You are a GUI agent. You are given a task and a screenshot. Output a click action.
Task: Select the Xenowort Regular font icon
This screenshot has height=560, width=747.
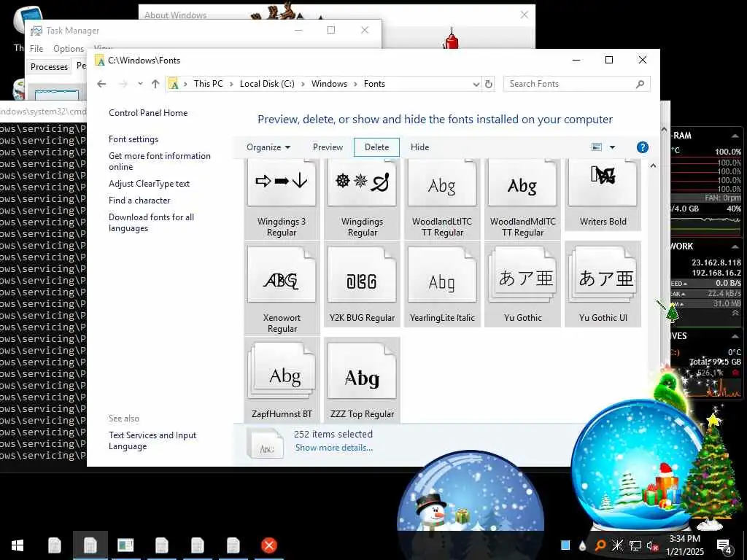pyautogui.click(x=281, y=288)
